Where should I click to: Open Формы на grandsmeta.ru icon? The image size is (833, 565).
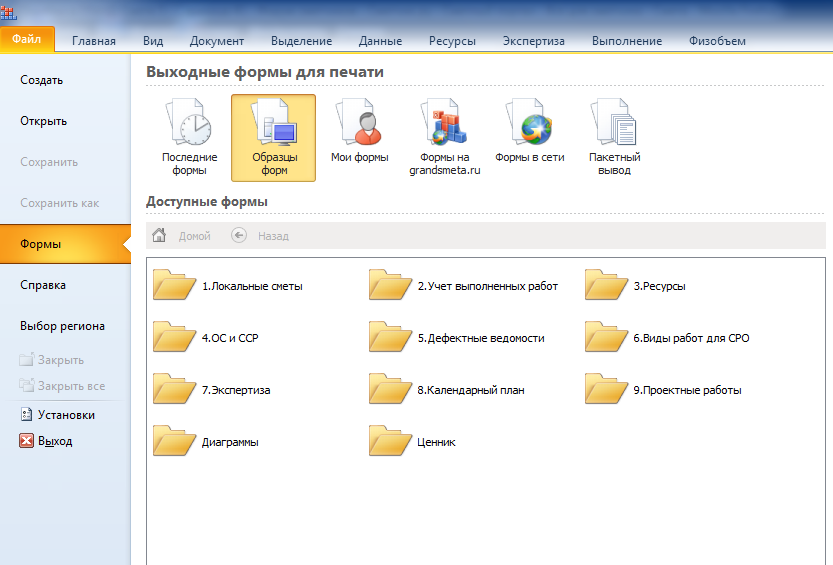[444, 138]
